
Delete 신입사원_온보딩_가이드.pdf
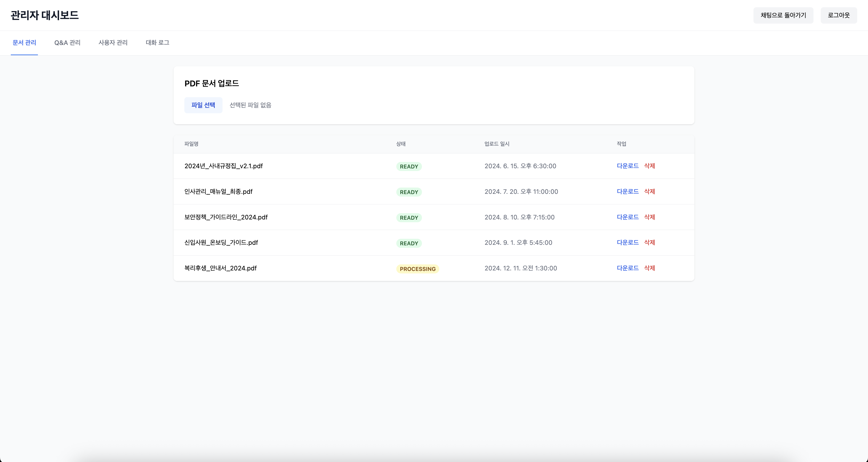tap(649, 242)
